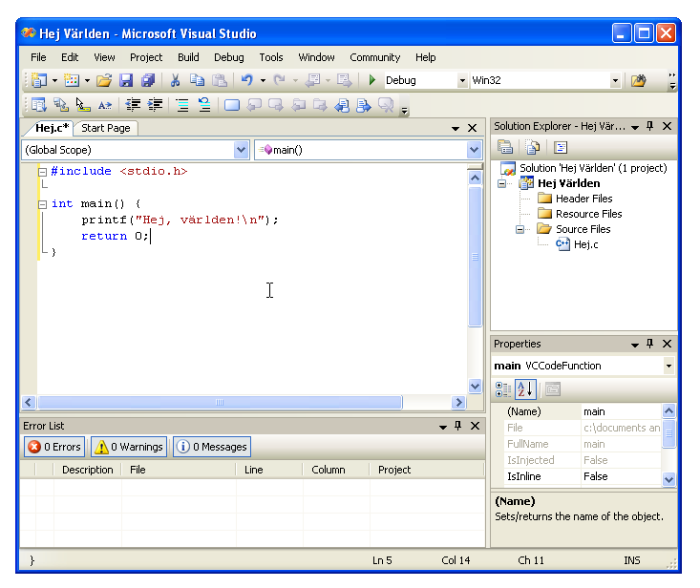Screen dimensions: 700x588
Task: Start debugging with the green play icon
Action: coord(371,80)
